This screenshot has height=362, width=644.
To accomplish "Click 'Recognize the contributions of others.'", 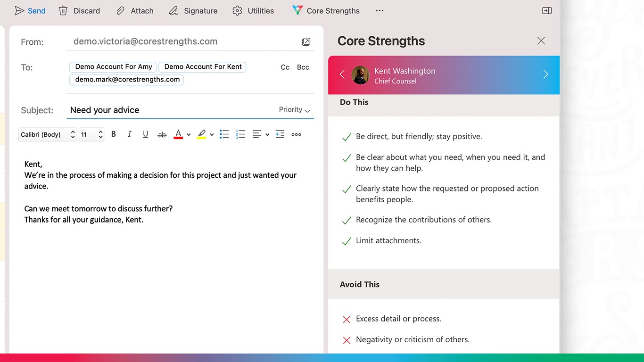I will (424, 220).
